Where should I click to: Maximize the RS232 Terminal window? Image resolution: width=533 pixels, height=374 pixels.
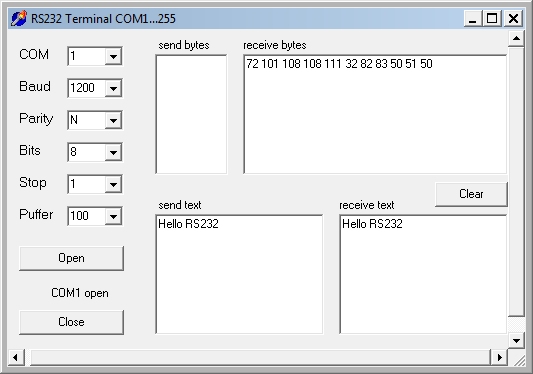coord(492,18)
